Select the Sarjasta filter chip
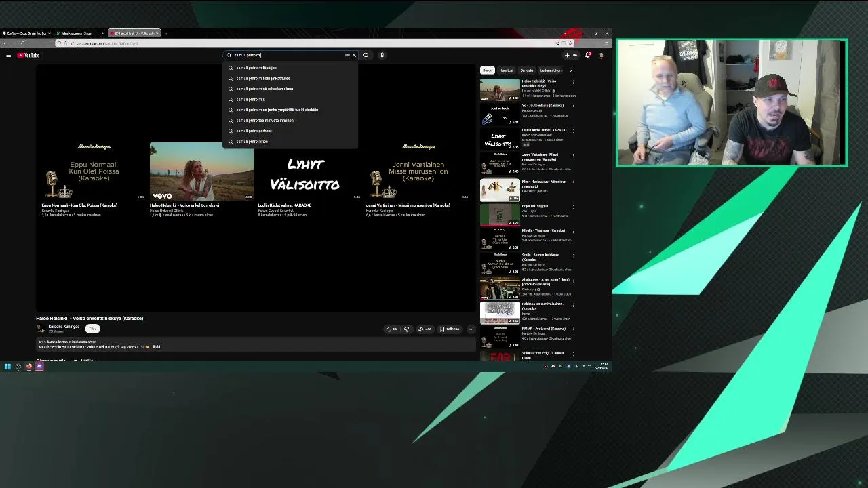The image size is (868, 488). (x=526, y=70)
